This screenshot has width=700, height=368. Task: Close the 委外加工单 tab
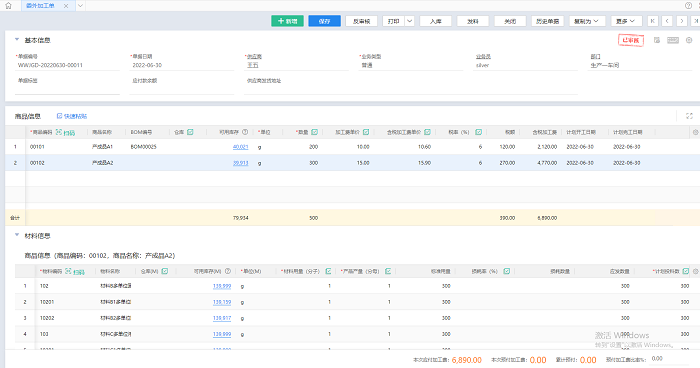tap(66, 6)
